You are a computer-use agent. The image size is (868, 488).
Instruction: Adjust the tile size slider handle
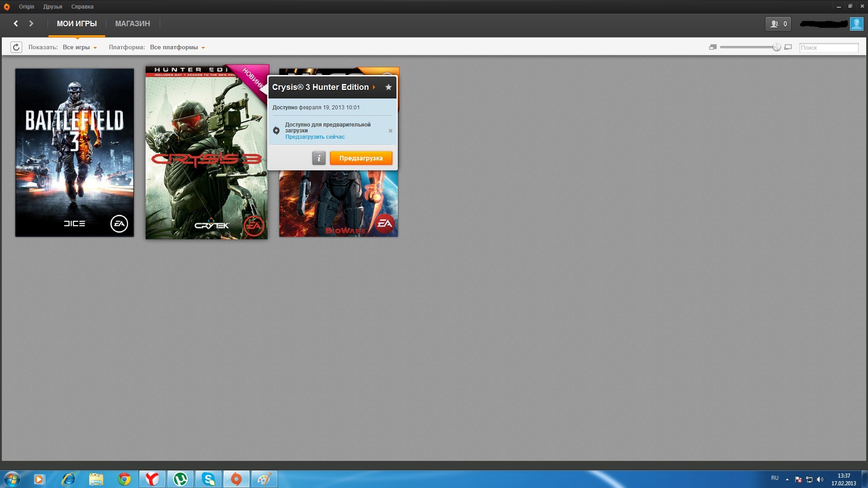click(x=777, y=47)
